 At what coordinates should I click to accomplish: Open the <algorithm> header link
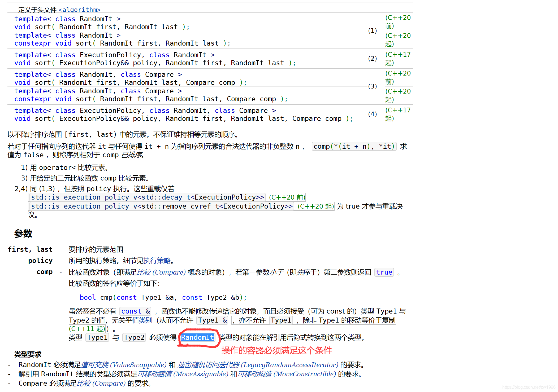point(80,10)
